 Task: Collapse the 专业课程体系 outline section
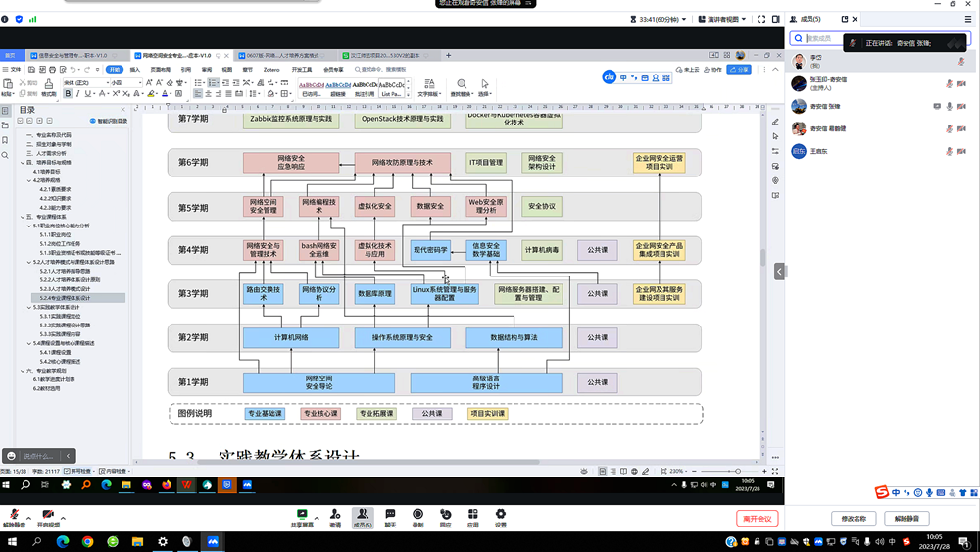tap(22, 217)
